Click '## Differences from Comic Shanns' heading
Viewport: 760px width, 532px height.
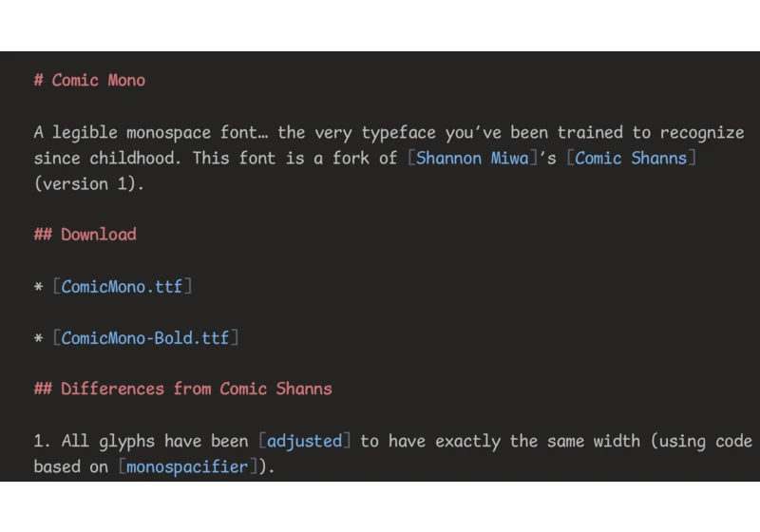(x=182, y=389)
